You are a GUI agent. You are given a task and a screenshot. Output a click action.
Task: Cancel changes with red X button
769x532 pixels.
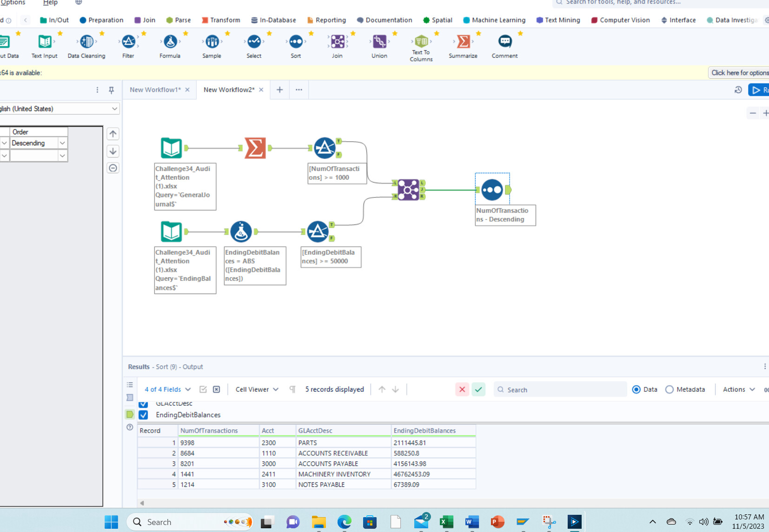(462, 389)
